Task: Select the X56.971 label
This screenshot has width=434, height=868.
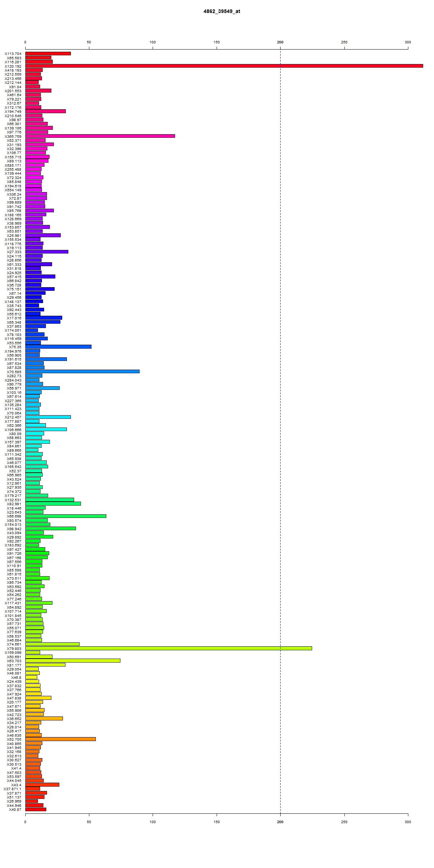Action: point(14,388)
